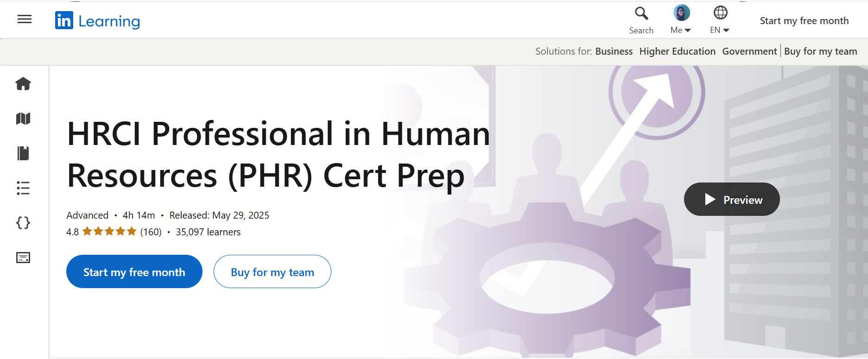Open the sidebar book icon
This screenshot has width=868, height=359.
coord(23,153)
